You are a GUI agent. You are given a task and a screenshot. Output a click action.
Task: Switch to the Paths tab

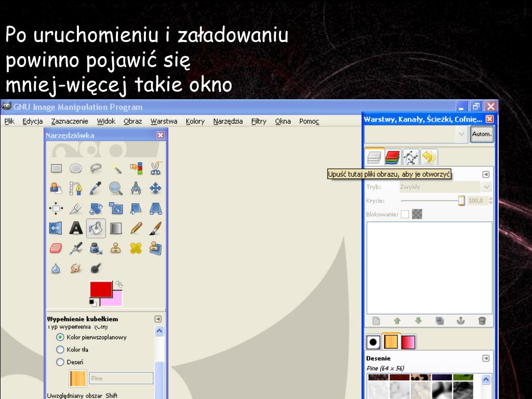411,157
